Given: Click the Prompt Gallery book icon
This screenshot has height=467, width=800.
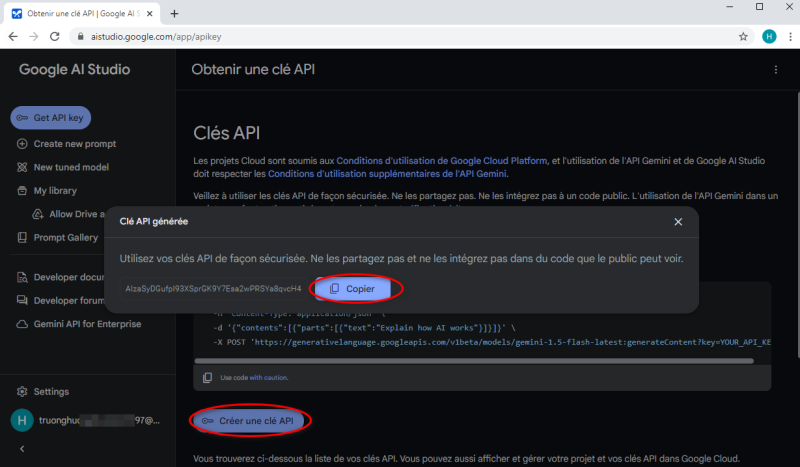Looking at the screenshot, I should 22,238.
